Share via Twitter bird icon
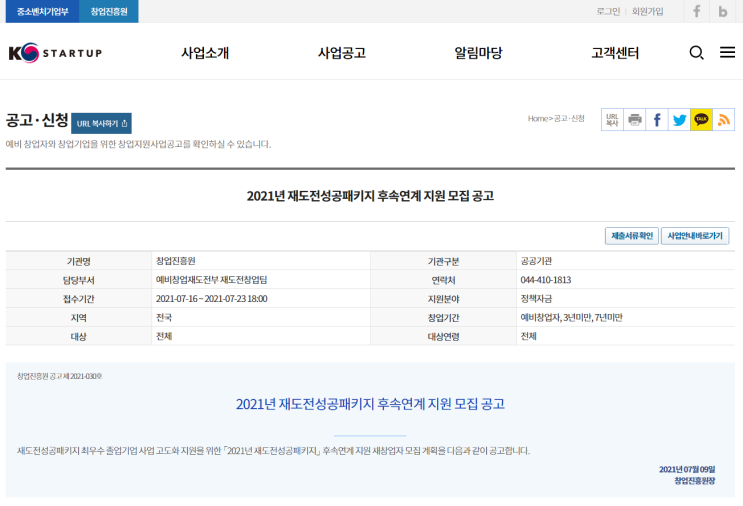The width and height of the screenshot is (743, 506). [679, 119]
